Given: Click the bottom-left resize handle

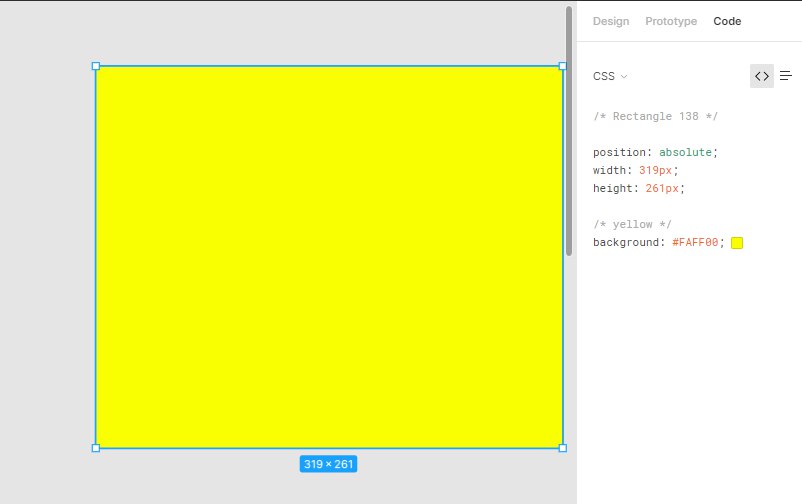Looking at the screenshot, I should coord(96,448).
